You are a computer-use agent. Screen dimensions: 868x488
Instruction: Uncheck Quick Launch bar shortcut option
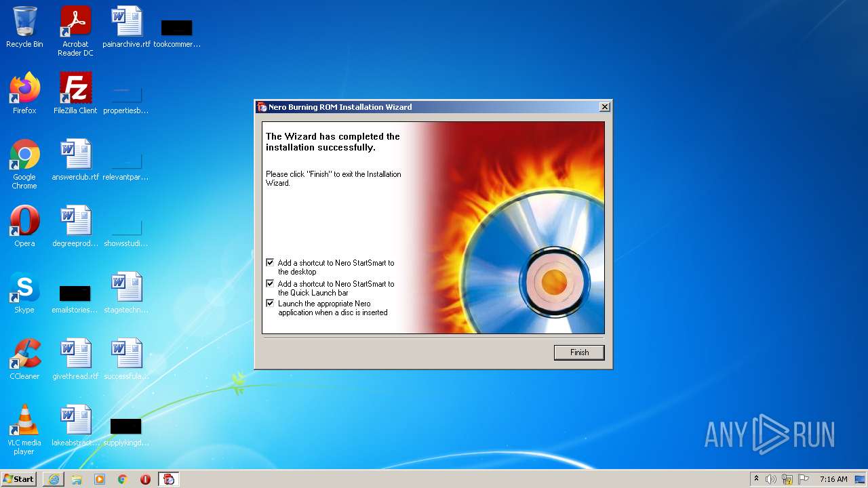pos(270,283)
